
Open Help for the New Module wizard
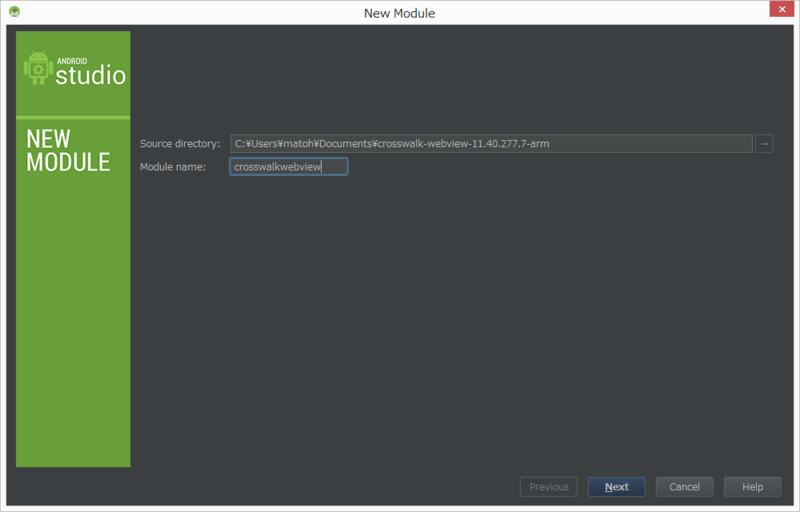click(x=752, y=487)
